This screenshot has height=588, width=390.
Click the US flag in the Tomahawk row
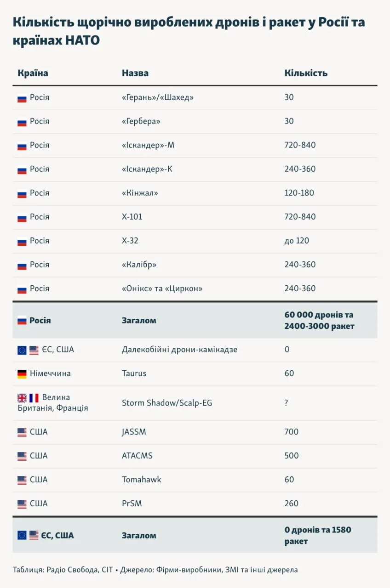22,480
